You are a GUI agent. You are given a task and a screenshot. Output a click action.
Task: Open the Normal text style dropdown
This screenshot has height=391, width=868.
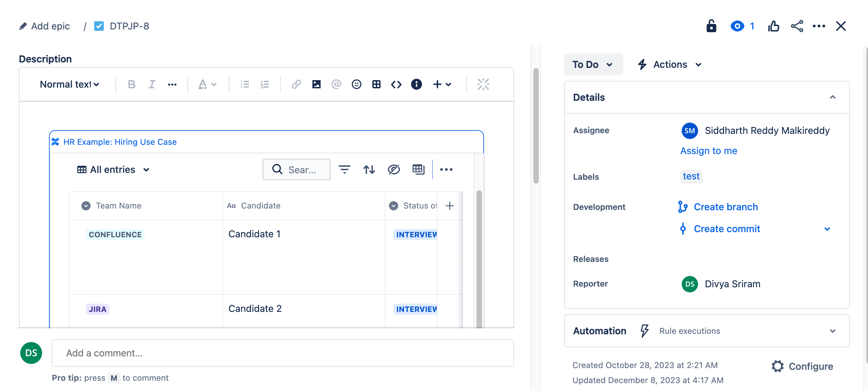point(70,84)
